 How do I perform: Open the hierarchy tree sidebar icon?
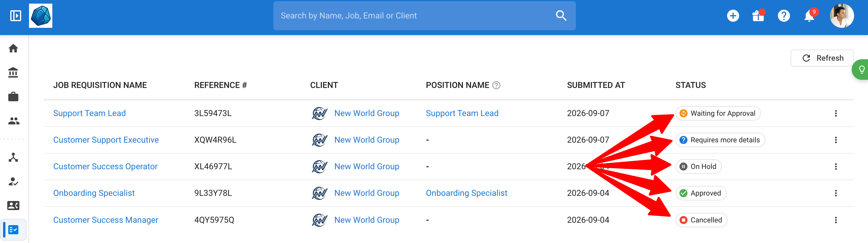[14, 157]
